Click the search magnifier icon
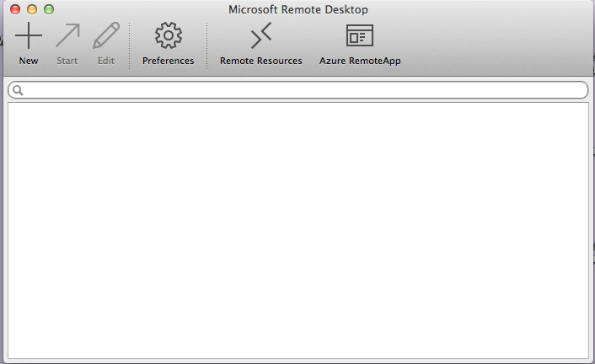 click(x=18, y=90)
